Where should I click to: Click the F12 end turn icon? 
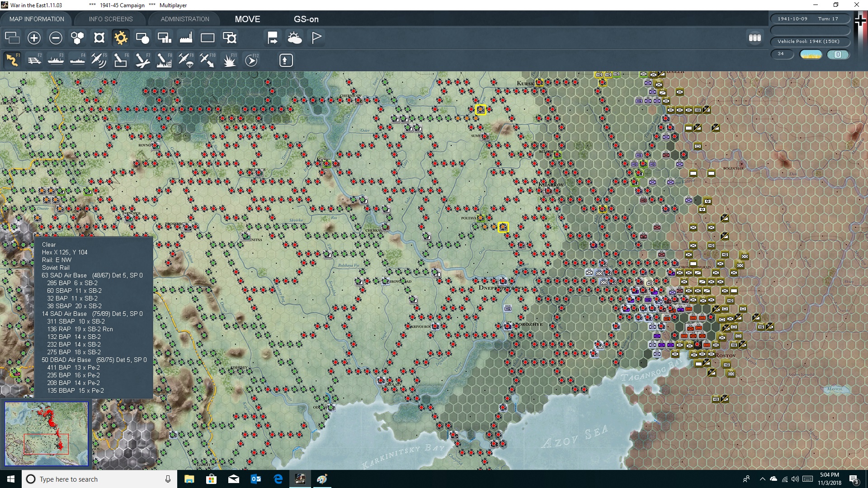pyautogui.click(x=251, y=60)
